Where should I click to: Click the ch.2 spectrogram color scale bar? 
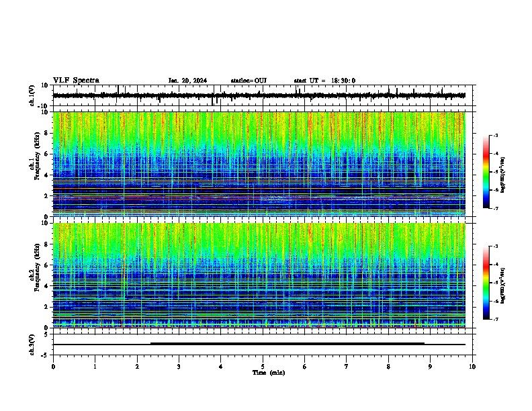tap(486, 283)
